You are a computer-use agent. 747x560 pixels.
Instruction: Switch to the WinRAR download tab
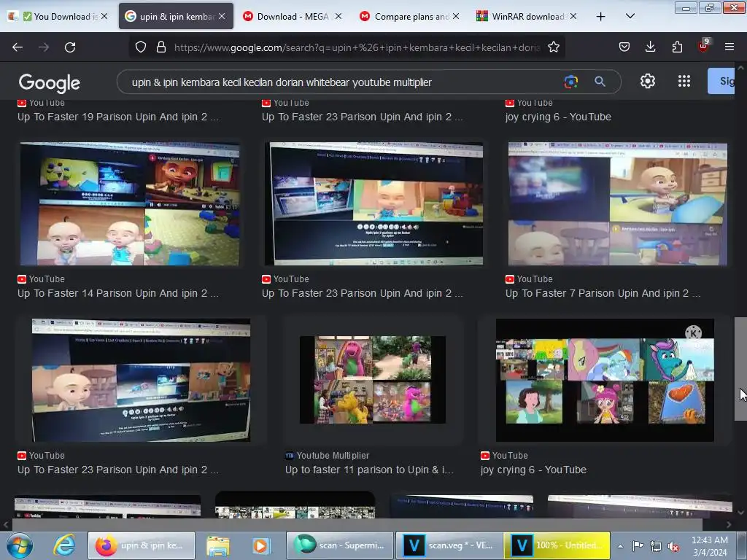(x=527, y=16)
